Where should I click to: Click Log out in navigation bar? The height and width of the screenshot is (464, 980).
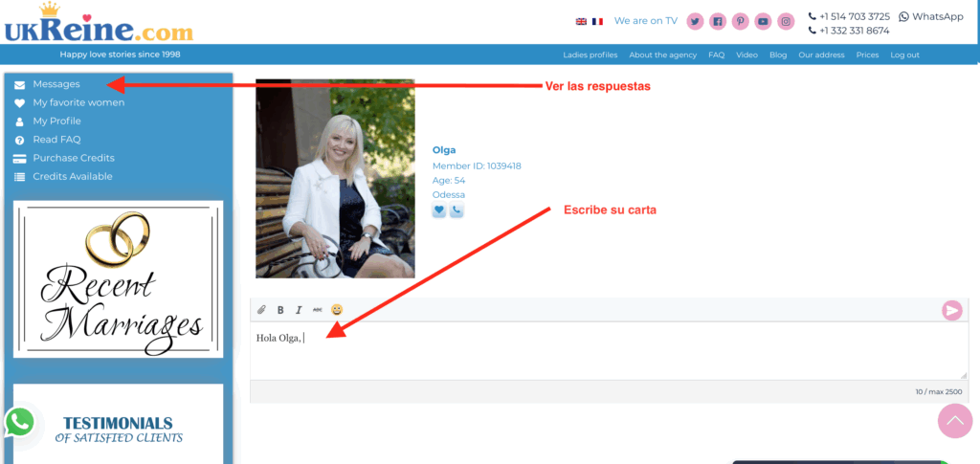point(905,55)
